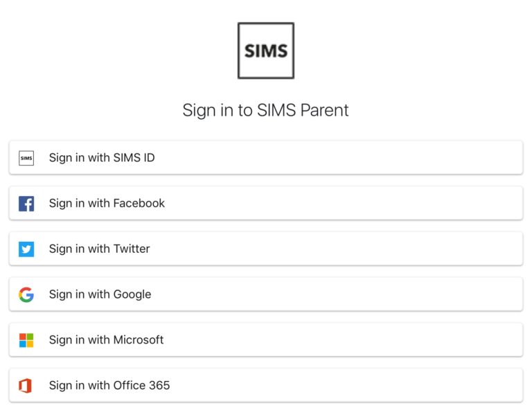Click the large SIMS logo at top
532x415 pixels.
(266, 51)
